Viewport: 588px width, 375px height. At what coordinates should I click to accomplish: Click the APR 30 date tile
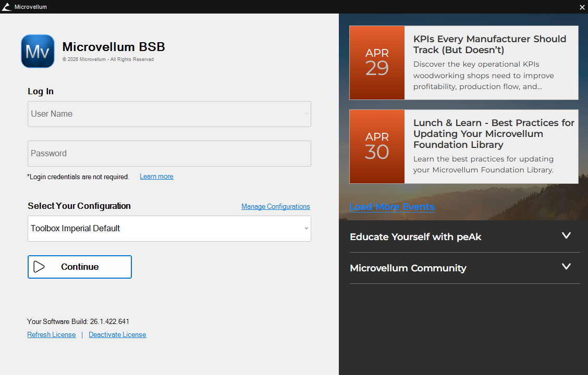[x=377, y=146]
